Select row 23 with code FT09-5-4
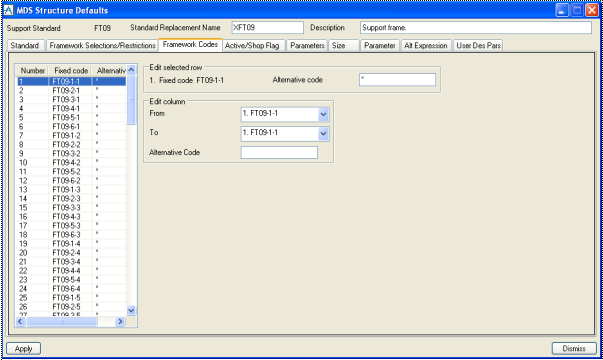Viewport: 603px width, 360px height. 71,280
